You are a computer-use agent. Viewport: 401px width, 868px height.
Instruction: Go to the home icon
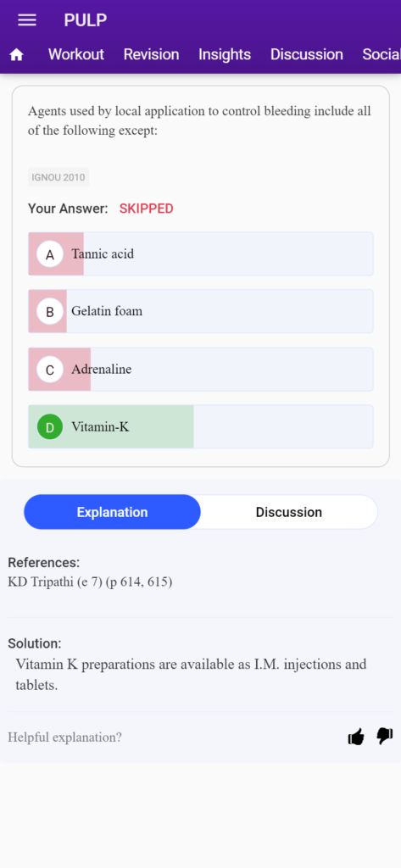coord(17,55)
